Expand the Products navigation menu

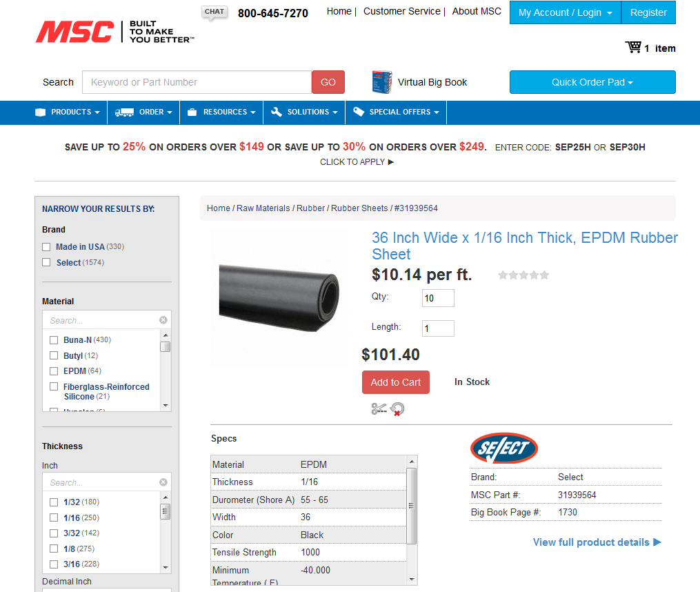click(68, 112)
